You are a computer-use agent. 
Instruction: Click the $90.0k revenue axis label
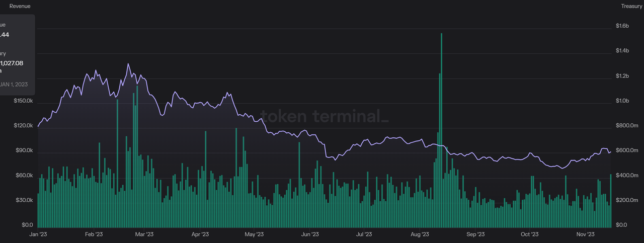click(23, 150)
